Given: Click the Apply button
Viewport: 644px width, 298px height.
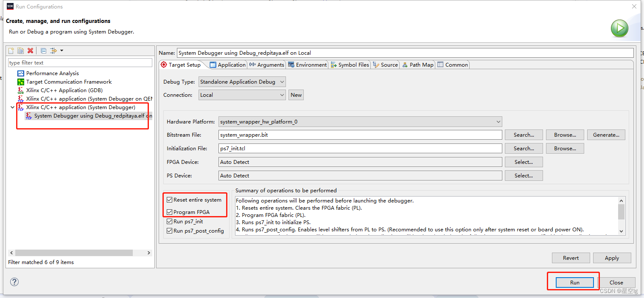Looking at the screenshot, I should point(612,258).
